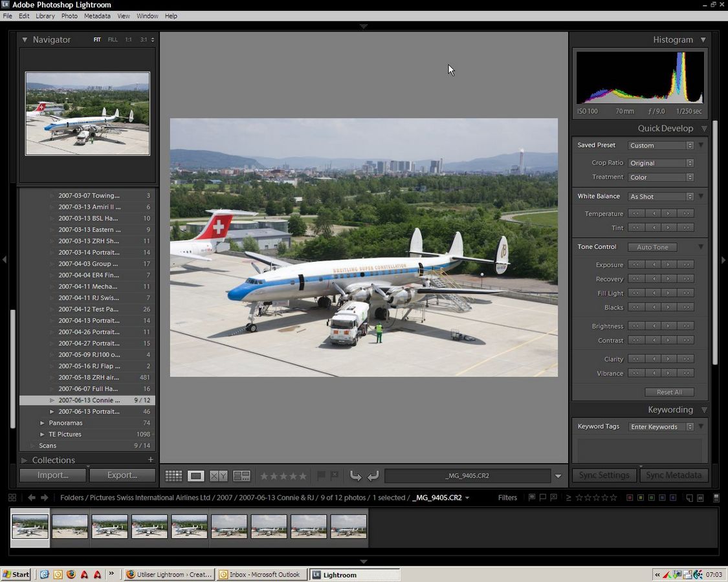Click Recovery large decrease double-arrow
Image resolution: width=728 pixels, height=582 pixels.
635,279
